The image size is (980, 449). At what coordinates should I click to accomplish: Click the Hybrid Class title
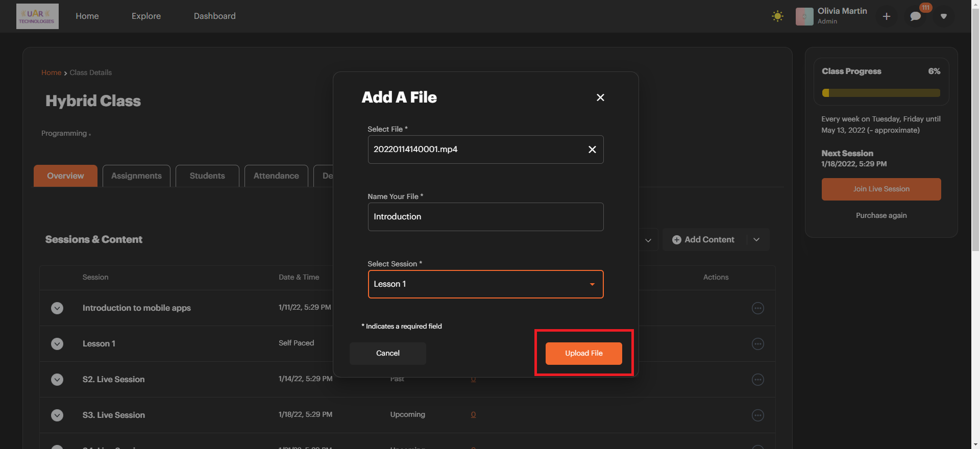(x=93, y=101)
